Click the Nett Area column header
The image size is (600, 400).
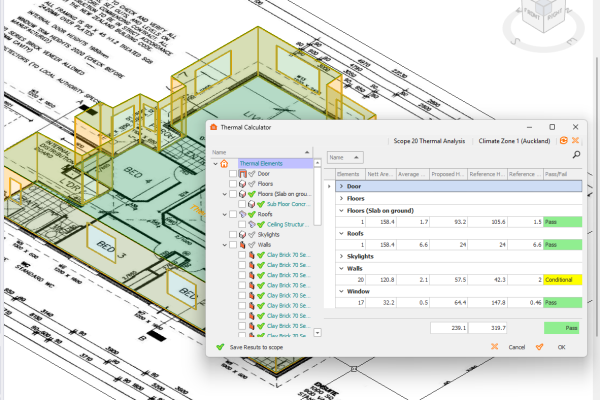point(379,173)
